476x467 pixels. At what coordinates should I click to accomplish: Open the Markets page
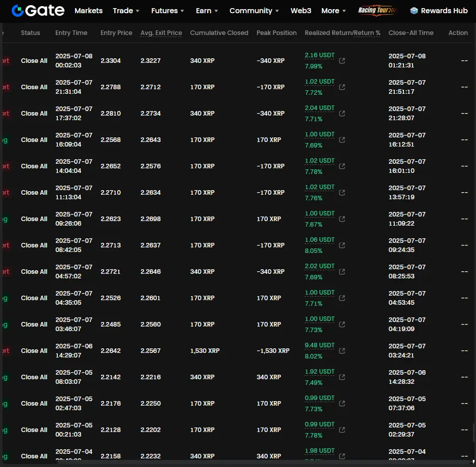[x=89, y=11]
